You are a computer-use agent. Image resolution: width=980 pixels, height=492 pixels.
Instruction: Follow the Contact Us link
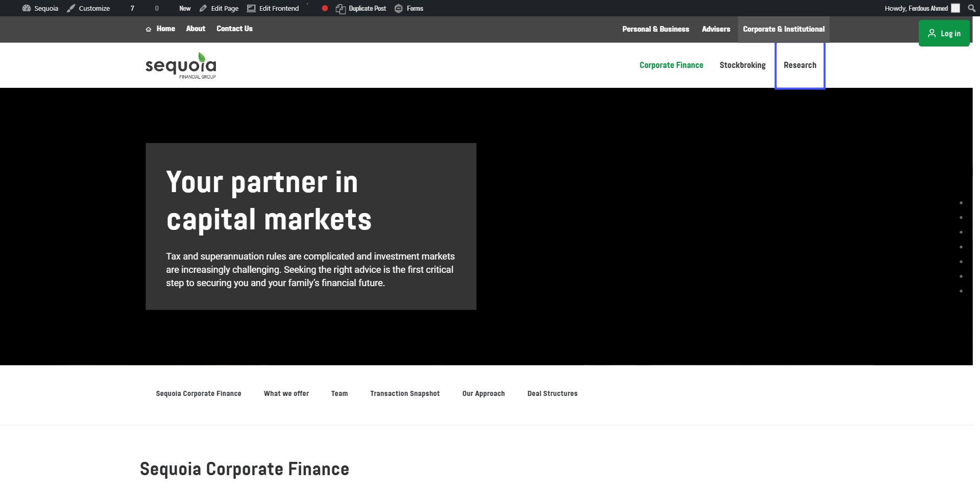tap(234, 29)
